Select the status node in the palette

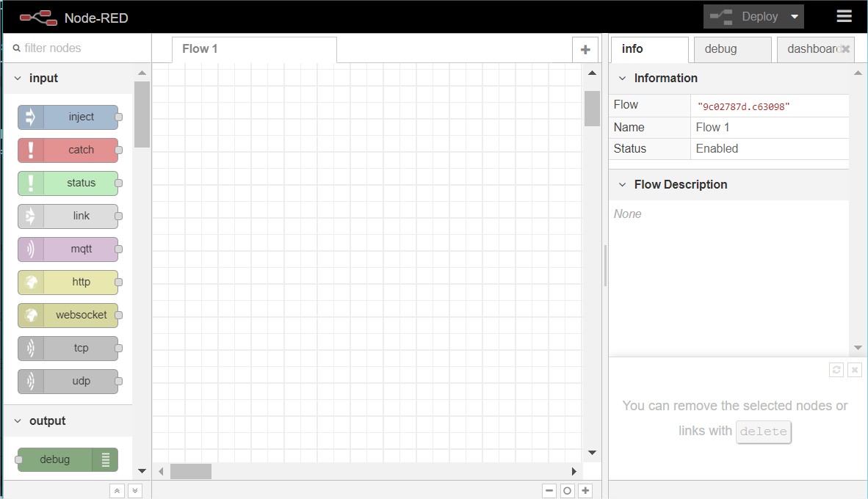click(x=68, y=183)
